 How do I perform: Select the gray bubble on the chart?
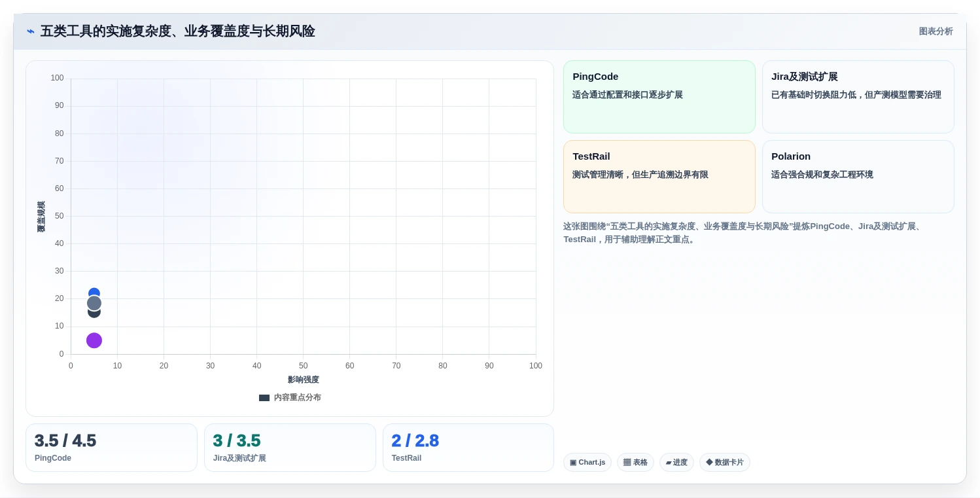94,303
